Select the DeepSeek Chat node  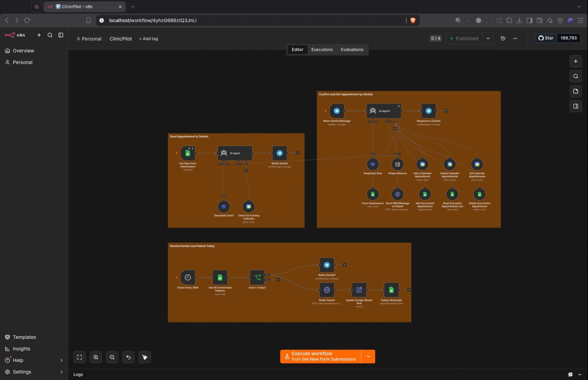click(373, 164)
